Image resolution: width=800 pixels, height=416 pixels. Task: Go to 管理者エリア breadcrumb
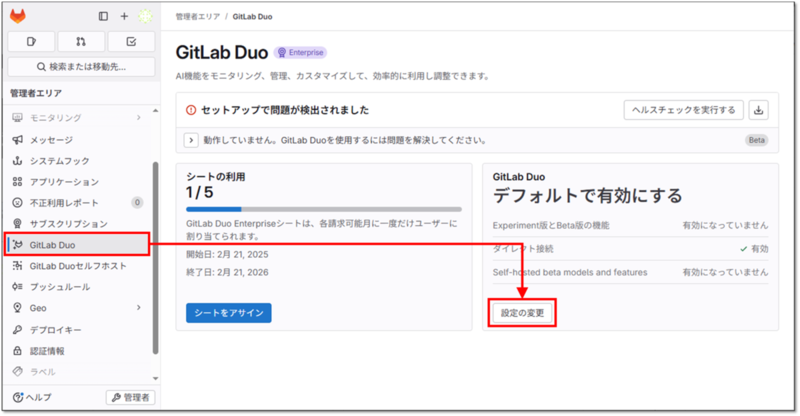pos(198,16)
